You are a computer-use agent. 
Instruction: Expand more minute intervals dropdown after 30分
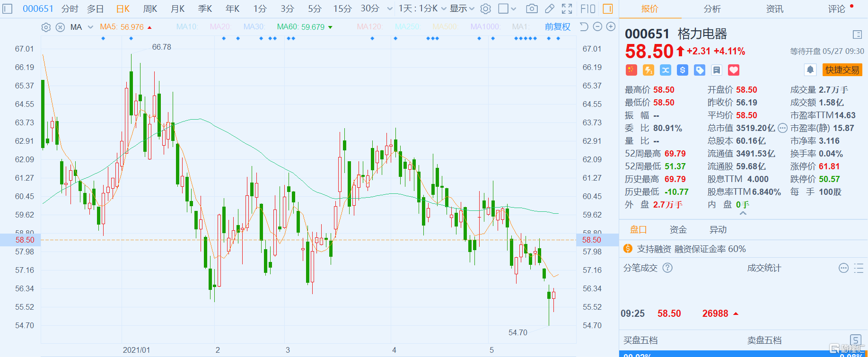[x=390, y=9]
